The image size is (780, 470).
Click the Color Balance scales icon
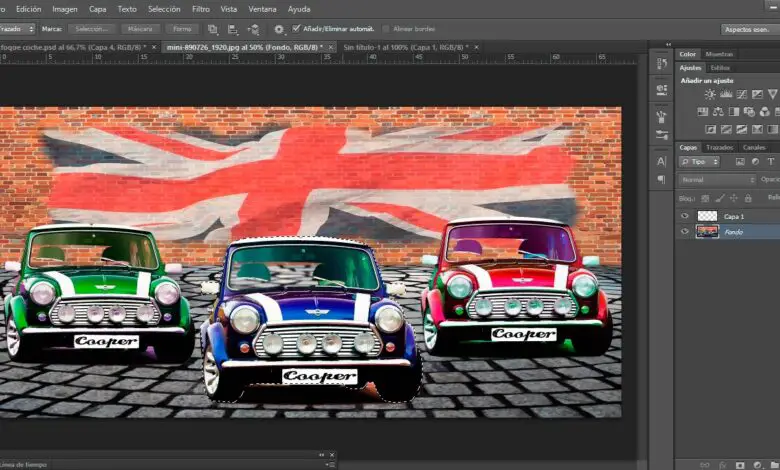(x=718, y=111)
